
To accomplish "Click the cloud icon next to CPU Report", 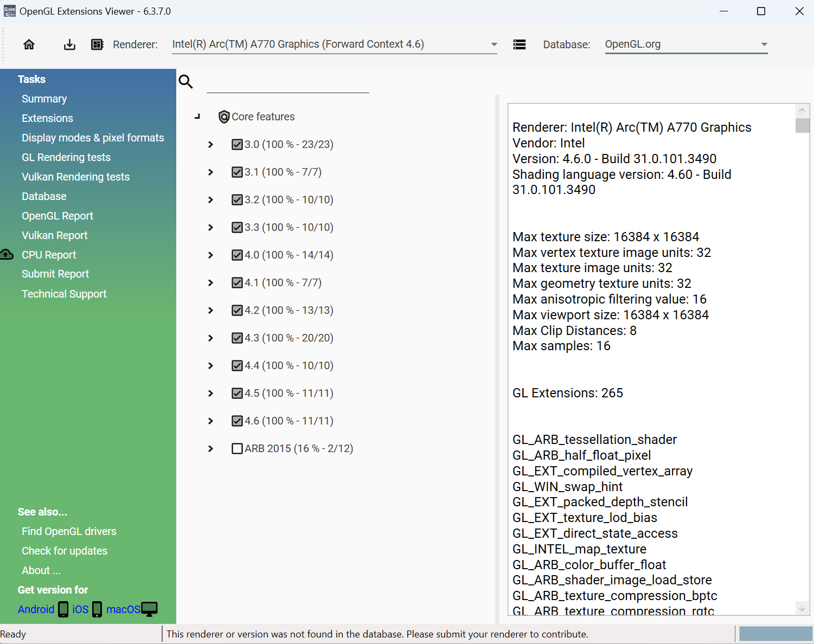I will click(x=7, y=254).
